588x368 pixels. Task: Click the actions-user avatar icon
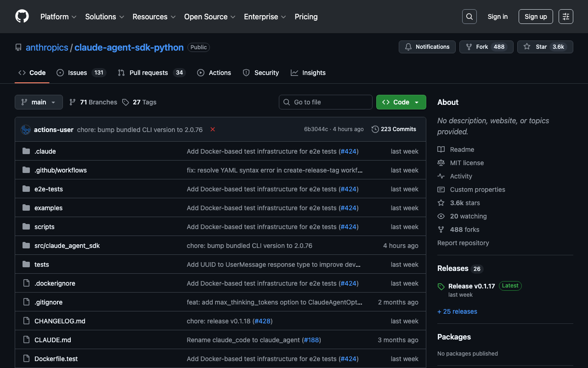(x=26, y=130)
